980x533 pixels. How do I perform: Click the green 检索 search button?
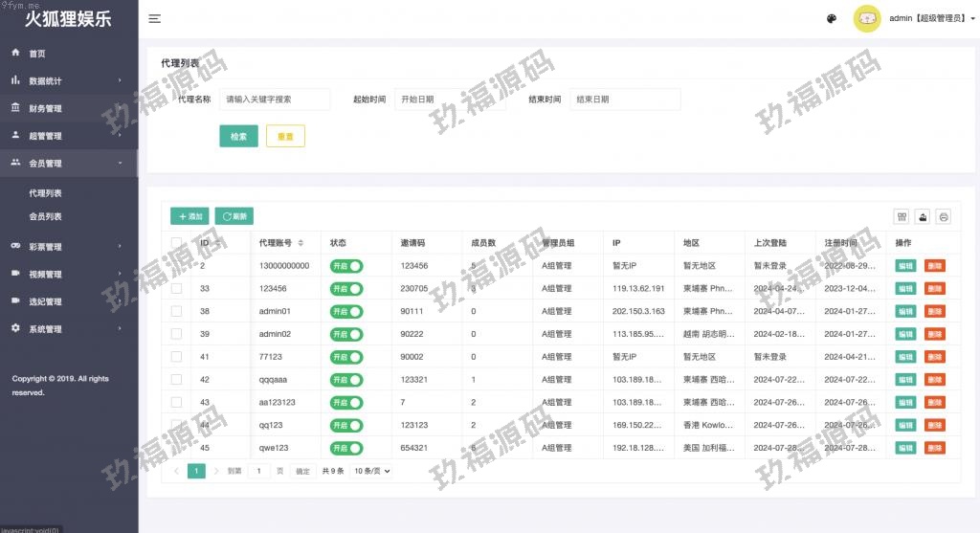[238, 136]
